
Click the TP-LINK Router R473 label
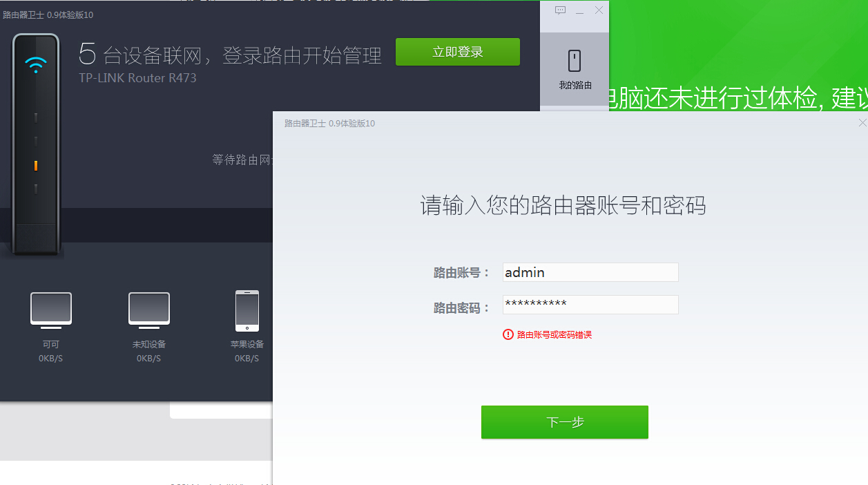coord(136,78)
